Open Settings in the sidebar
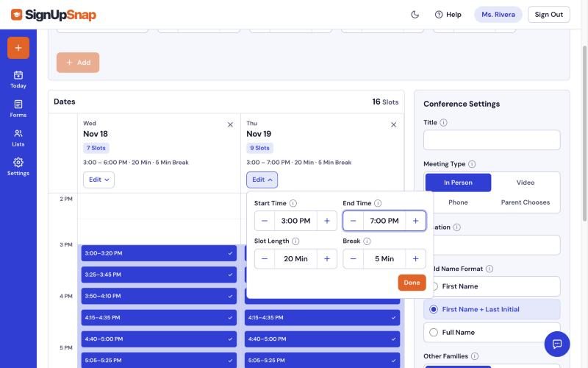 coord(18,167)
